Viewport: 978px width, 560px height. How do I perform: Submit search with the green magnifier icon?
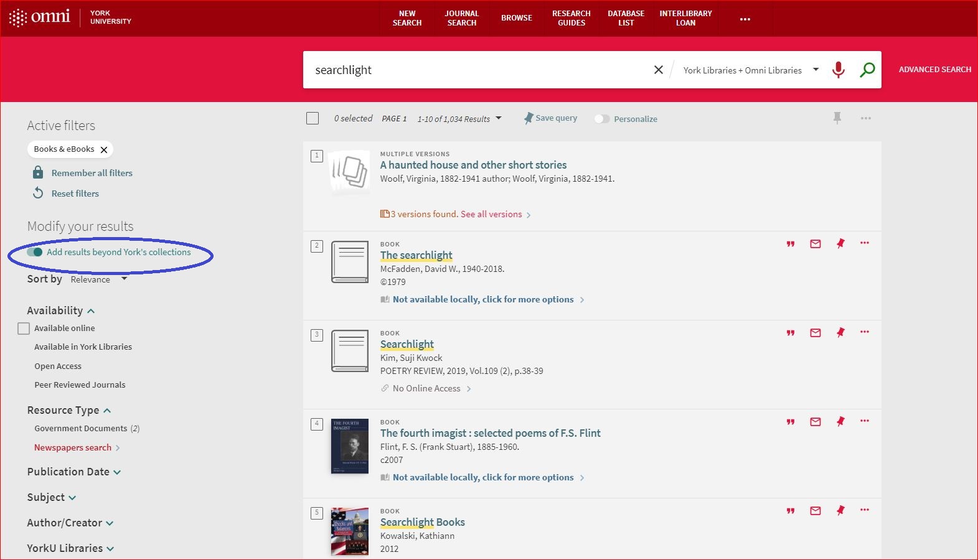coord(867,70)
